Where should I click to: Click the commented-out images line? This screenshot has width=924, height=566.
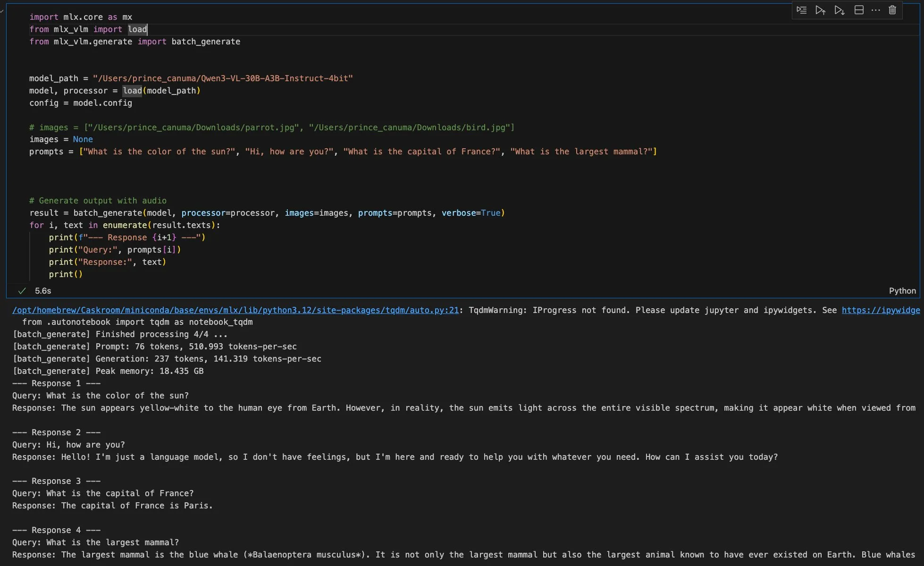click(x=271, y=127)
